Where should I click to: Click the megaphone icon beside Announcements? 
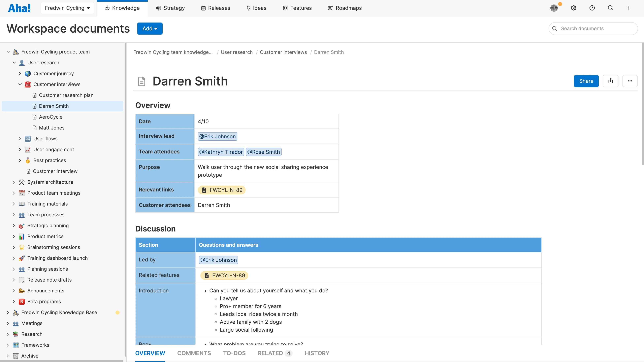pos(22,291)
